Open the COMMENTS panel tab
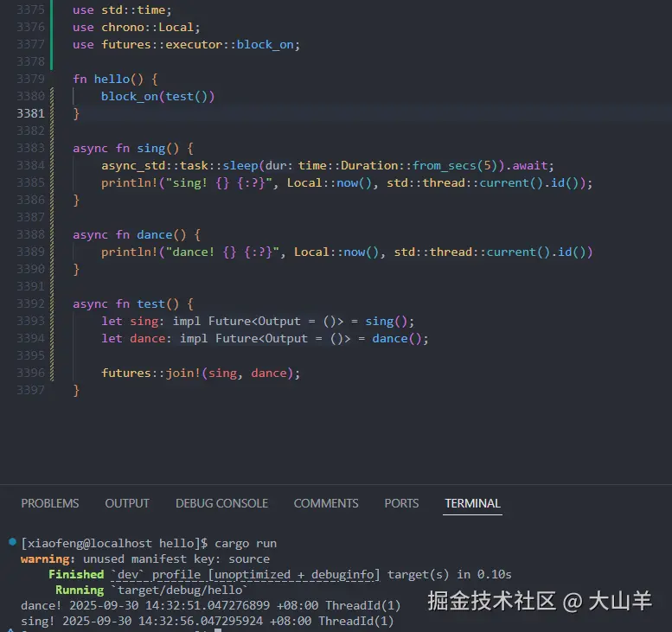Viewport: 672px width, 632px height. click(326, 503)
